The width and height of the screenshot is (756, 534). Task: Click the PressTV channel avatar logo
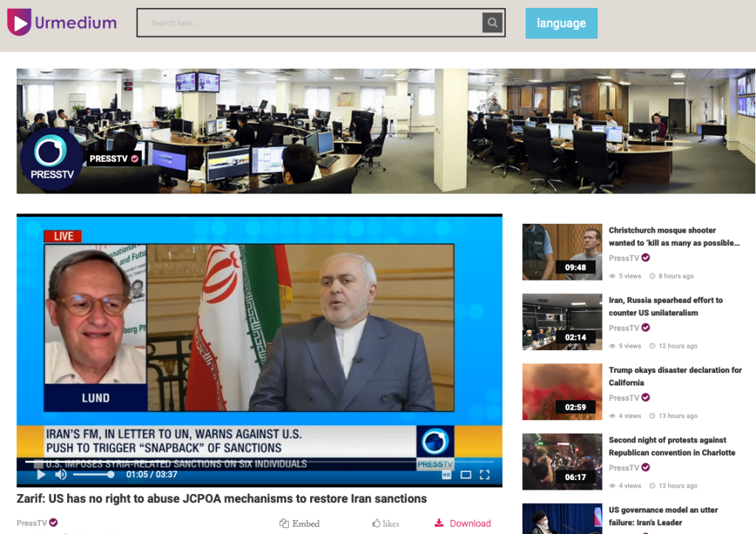(x=52, y=158)
